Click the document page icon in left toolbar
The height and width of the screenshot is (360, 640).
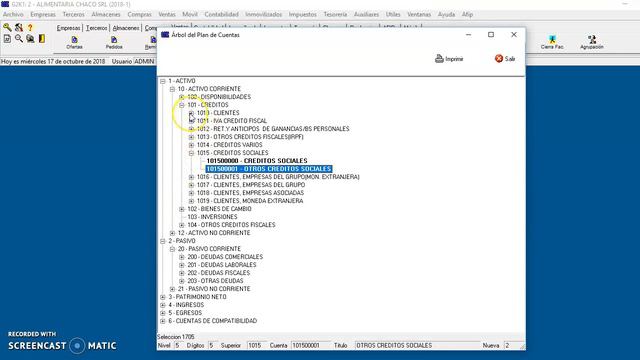(7, 39)
